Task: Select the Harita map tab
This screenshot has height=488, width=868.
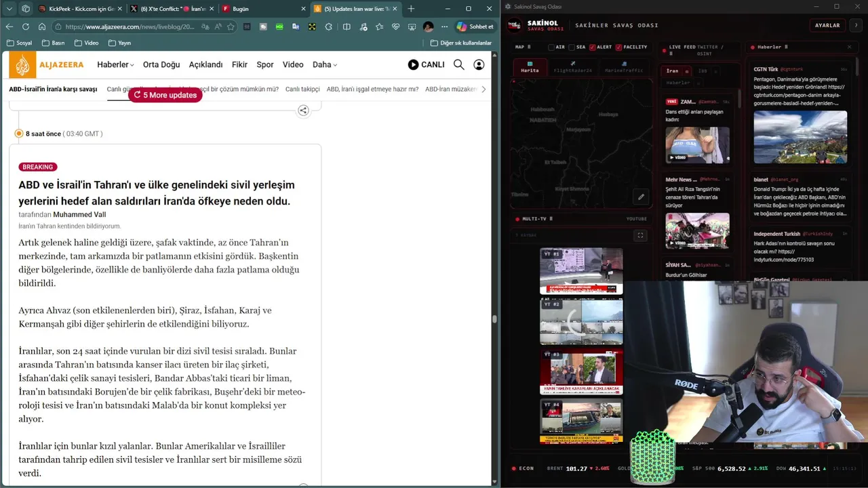Action: (x=530, y=68)
